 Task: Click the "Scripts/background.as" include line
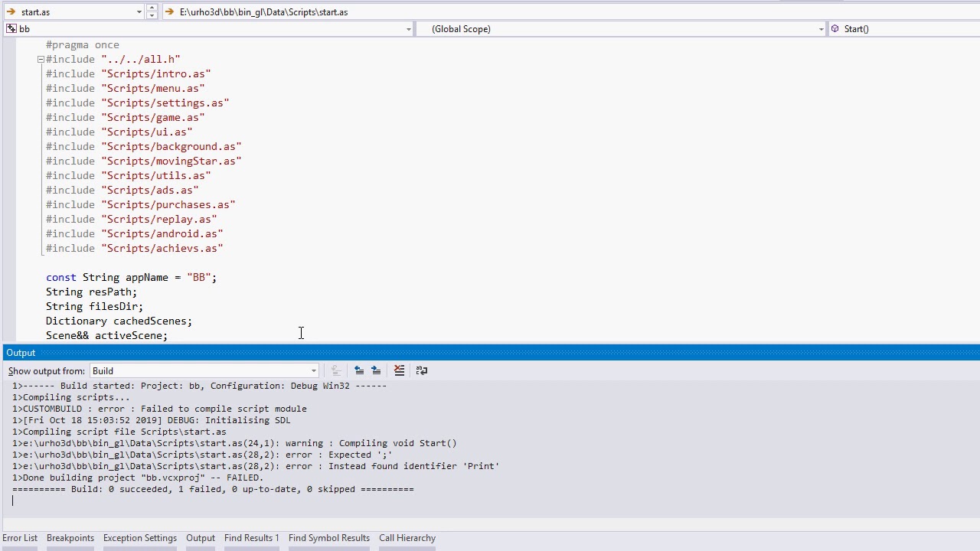point(144,147)
